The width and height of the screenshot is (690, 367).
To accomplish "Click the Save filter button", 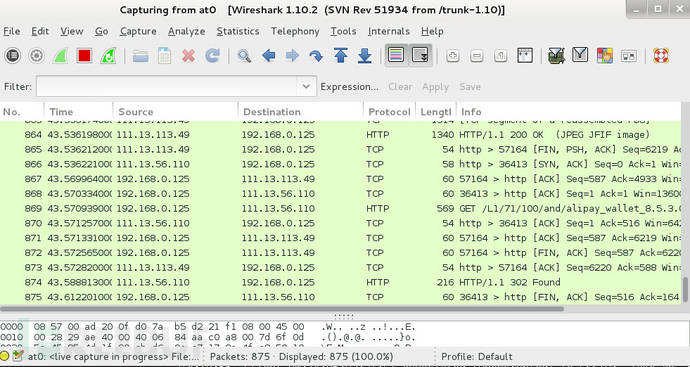I will 470,87.
